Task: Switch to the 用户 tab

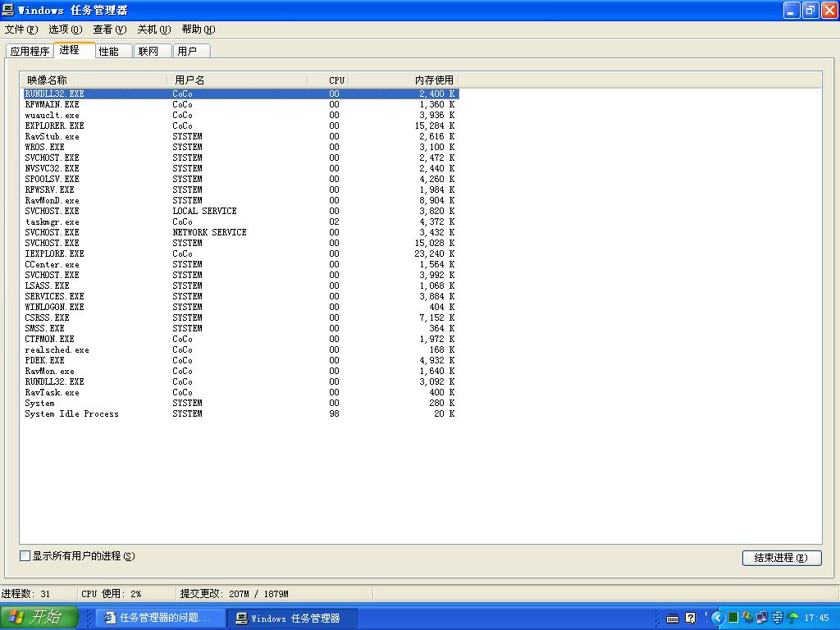Action: 192,51
